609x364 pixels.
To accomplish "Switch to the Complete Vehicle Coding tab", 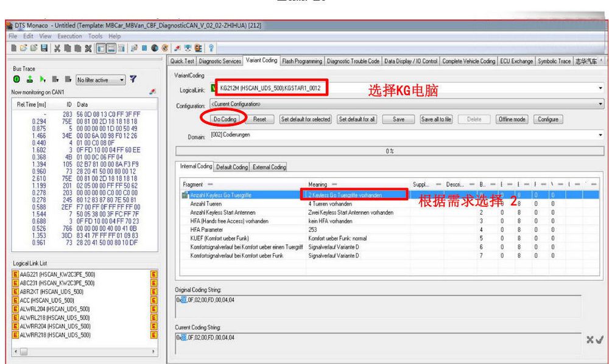I will coord(468,61).
